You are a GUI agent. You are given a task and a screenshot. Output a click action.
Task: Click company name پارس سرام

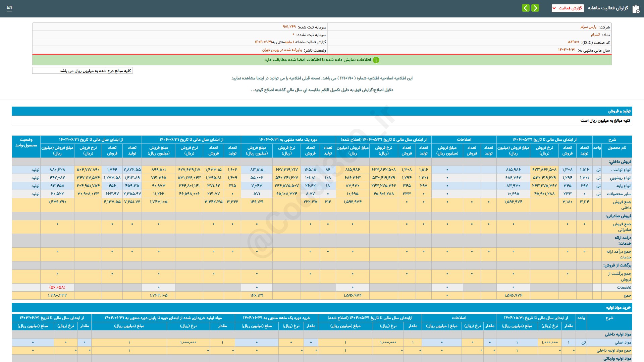point(588,27)
